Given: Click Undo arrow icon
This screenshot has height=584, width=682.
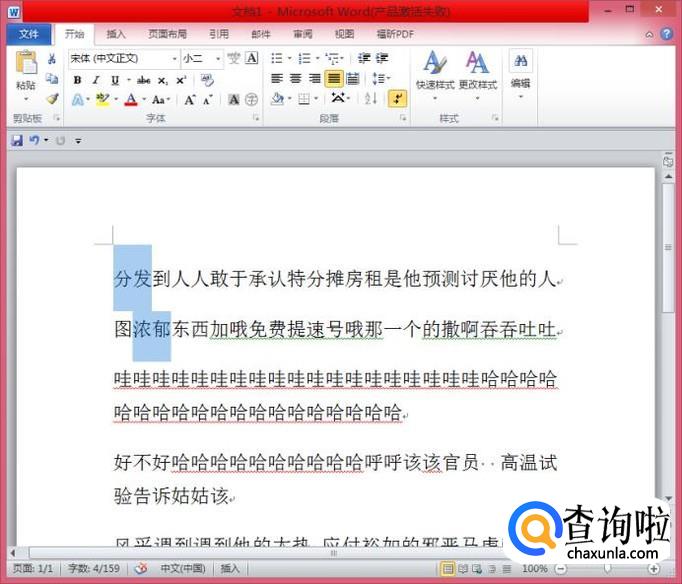Looking at the screenshot, I should point(34,140).
